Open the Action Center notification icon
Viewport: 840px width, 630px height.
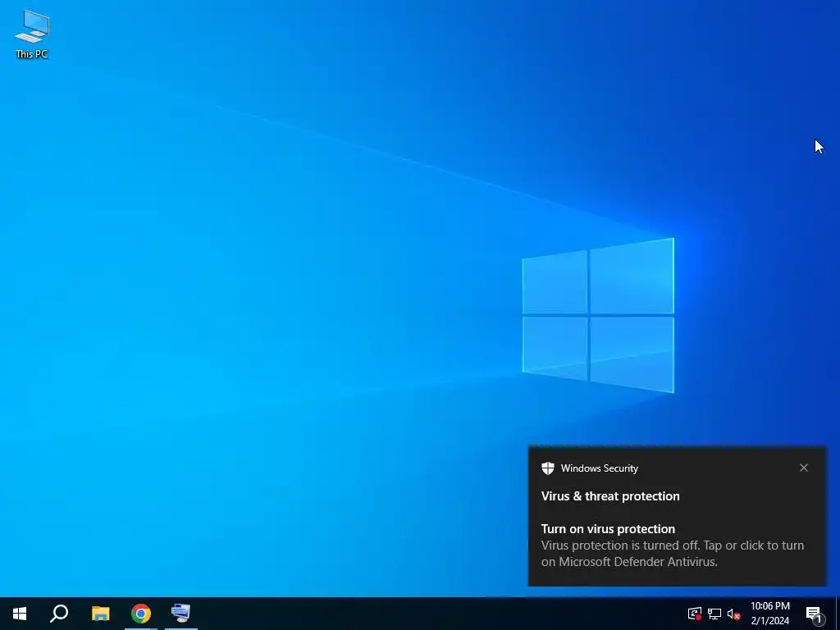[814, 614]
